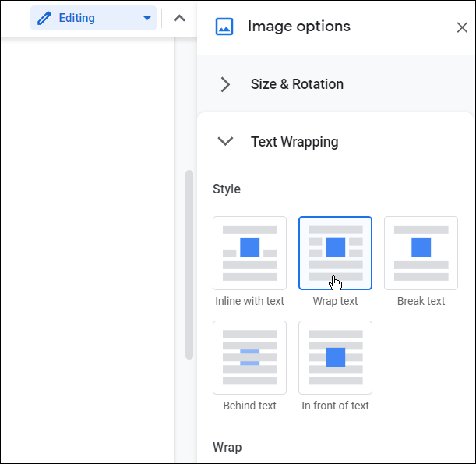Choose the Wrap text style option
The width and height of the screenshot is (476, 464).
point(335,253)
